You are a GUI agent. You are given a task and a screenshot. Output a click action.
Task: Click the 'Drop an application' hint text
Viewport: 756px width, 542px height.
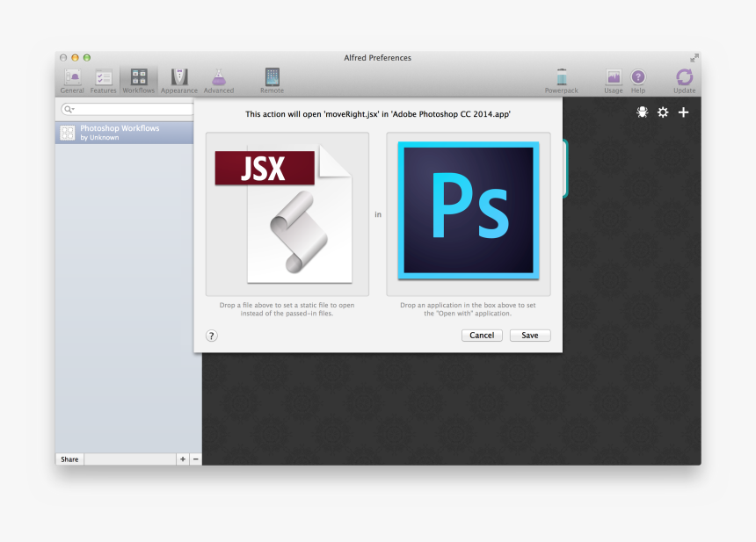point(468,309)
